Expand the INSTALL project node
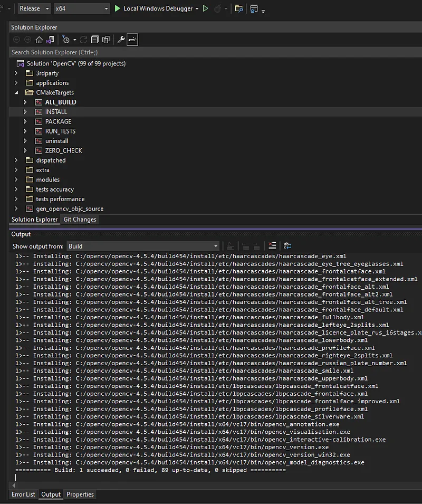This screenshot has width=422, height=504. (25, 112)
